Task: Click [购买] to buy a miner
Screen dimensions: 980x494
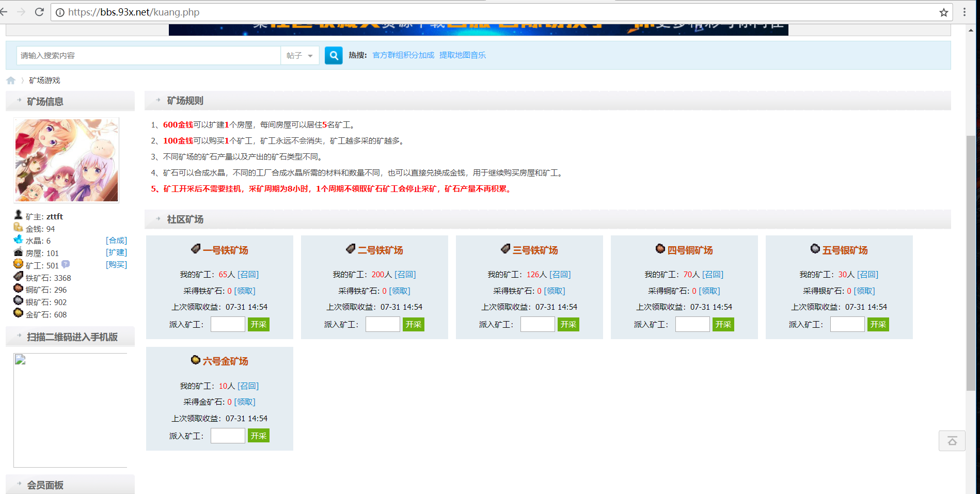Action: pos(116,264)
